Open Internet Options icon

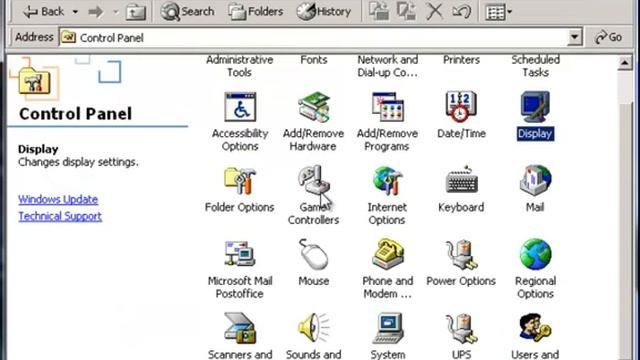[387, 181]
